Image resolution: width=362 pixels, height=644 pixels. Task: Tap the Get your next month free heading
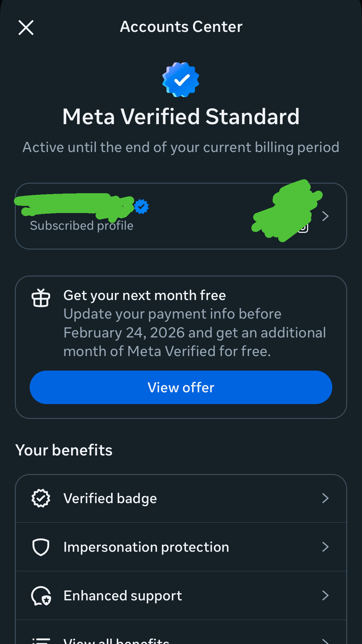coord(144,295)
